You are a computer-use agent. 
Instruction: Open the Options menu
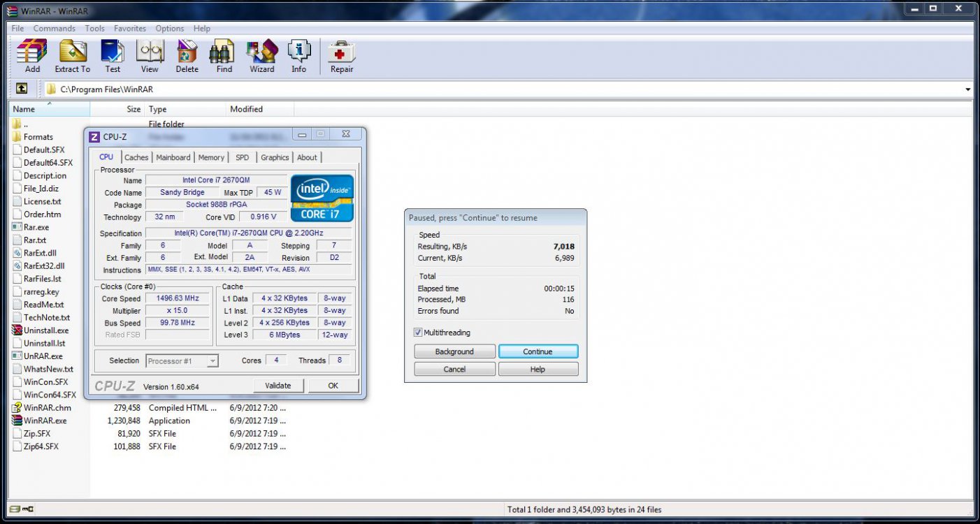(170, 29)
